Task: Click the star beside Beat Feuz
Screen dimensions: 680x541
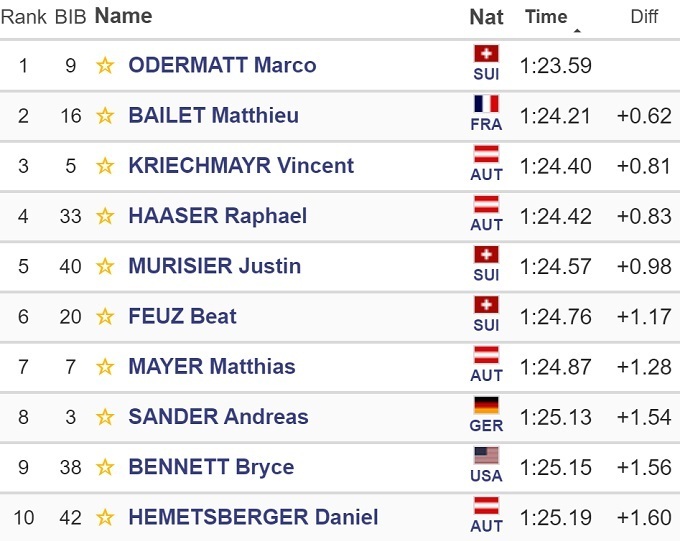Action: click(105, 317)
